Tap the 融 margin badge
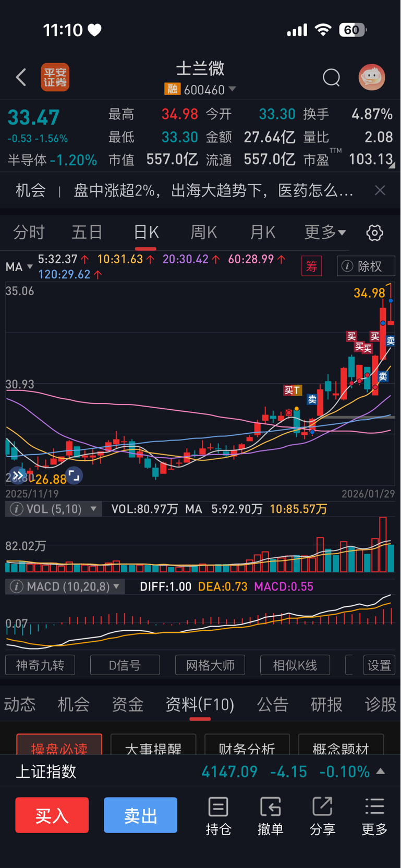This screenshot has width=401, height=868. point(172,90)
